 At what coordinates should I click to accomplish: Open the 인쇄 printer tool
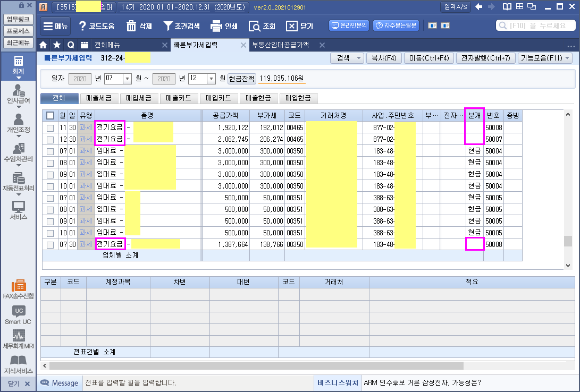[216, 26]
